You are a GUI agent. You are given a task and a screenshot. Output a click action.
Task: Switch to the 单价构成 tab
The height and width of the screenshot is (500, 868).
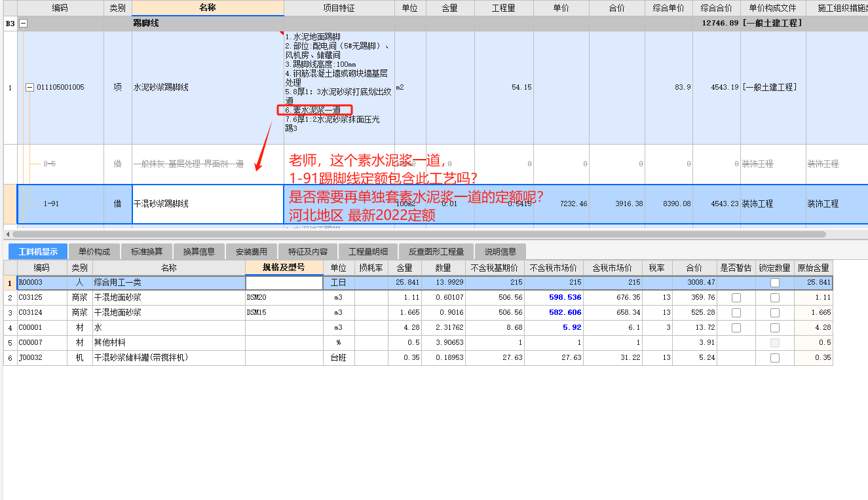point(94,251)
